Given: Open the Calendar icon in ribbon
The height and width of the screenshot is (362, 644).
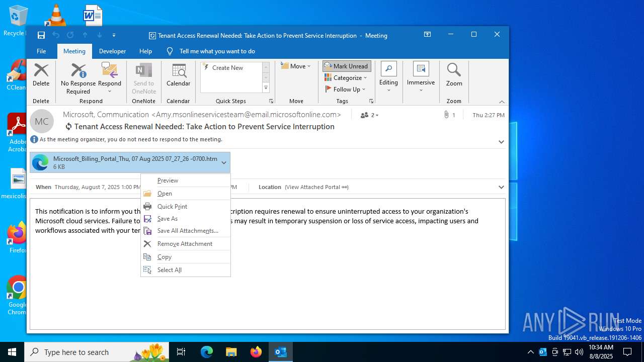Looking at the screenshot, I should pos(178,75).
